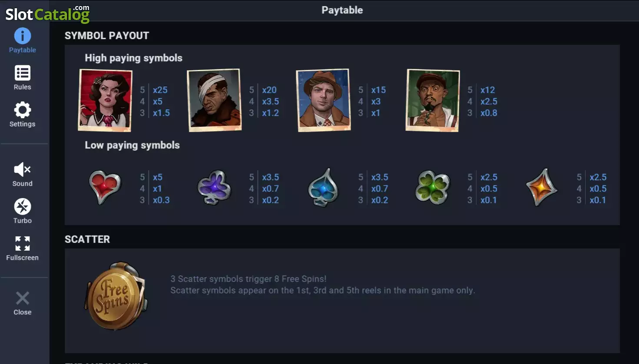Viewport: 639px width, 364px height.
Task: Open the Paytable info icon
Action: [x=23, y=36]
